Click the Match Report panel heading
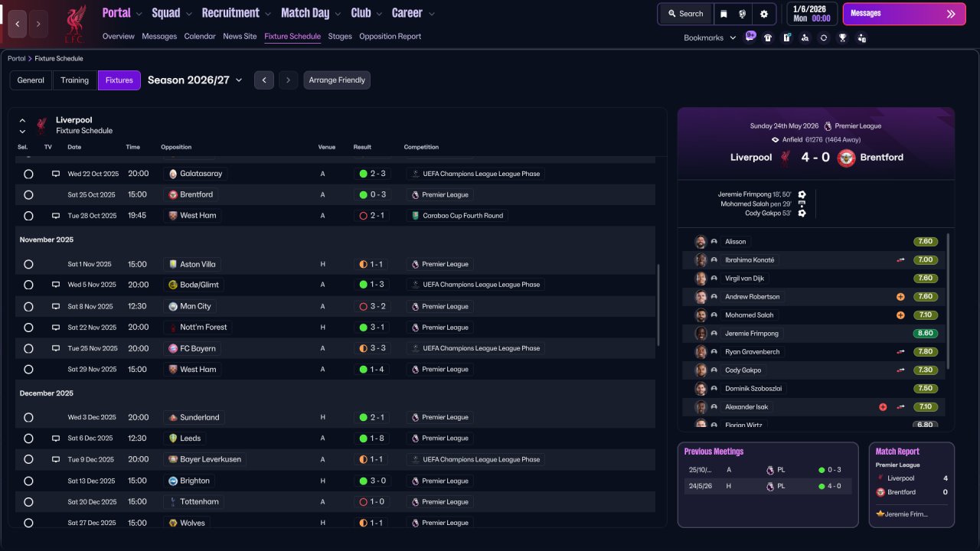This screenshot has width=980, height=551. point(897,452)
